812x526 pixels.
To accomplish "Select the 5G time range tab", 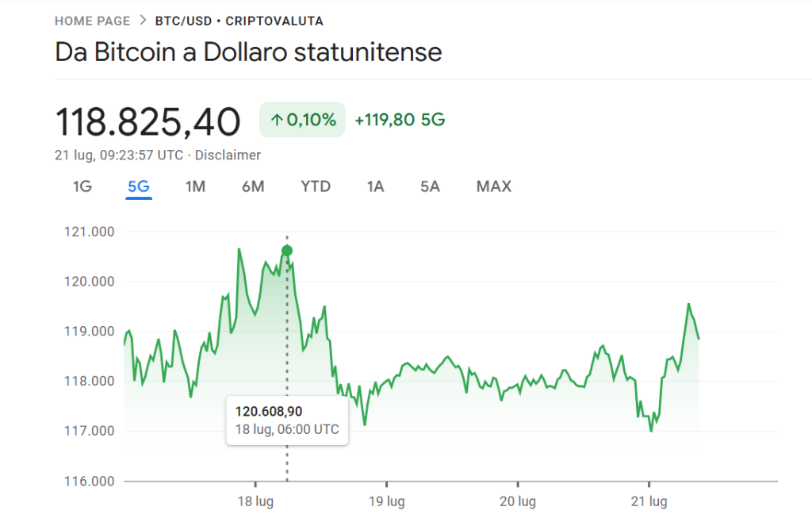I will [x=139, y=187].
